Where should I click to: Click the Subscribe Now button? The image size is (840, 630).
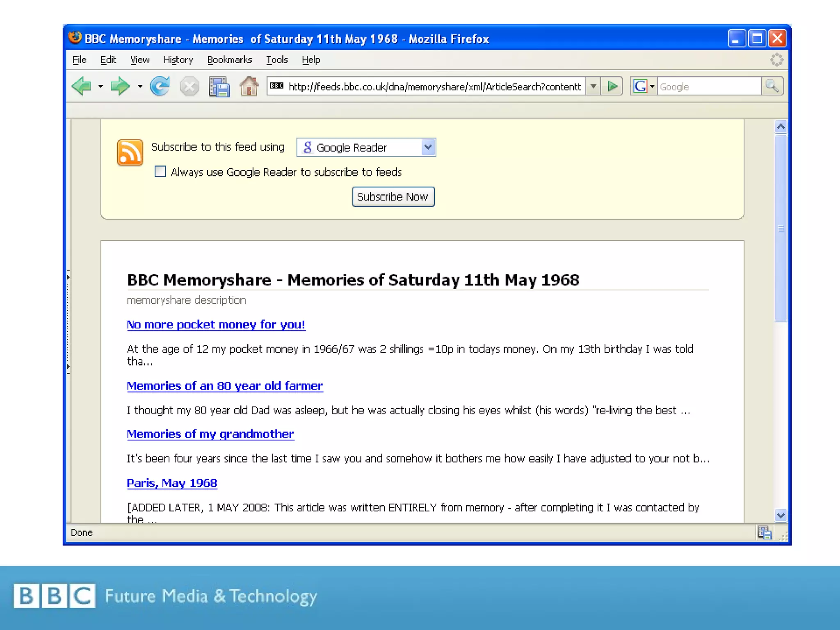pyautogui.click(x=393, y=197)
